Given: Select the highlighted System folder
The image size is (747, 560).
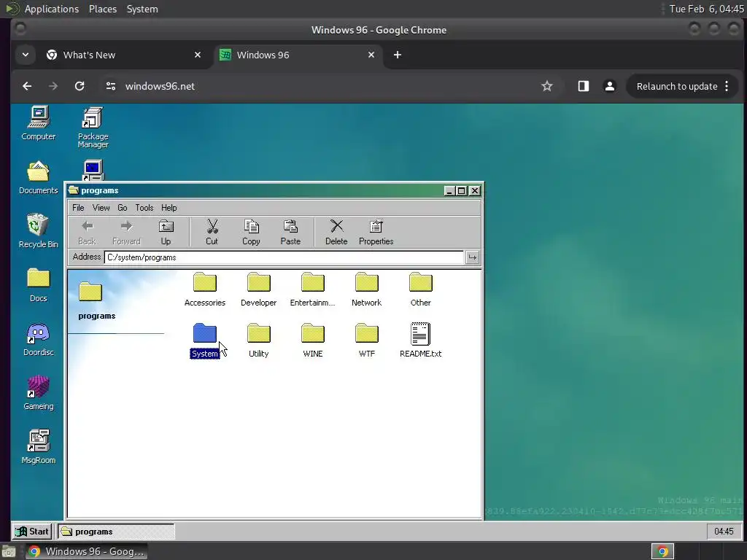Looking at the screenshot, I should coord(205,341).
